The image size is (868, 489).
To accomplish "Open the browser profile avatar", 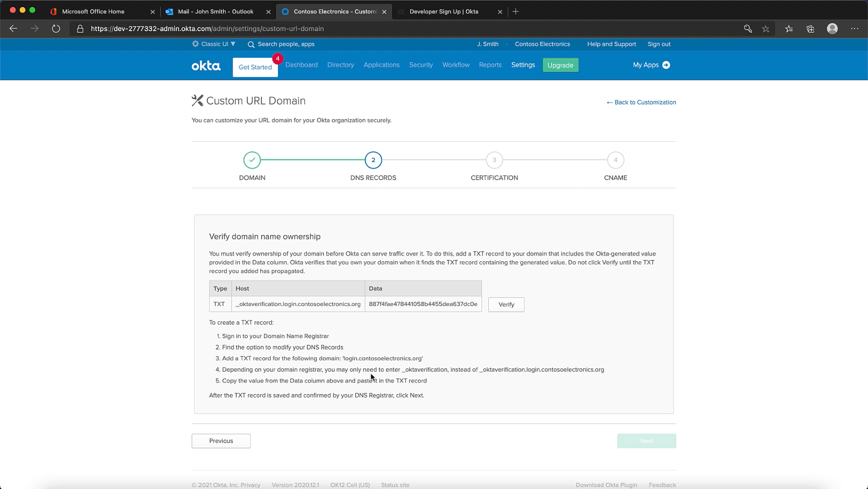I will (832, 29).
